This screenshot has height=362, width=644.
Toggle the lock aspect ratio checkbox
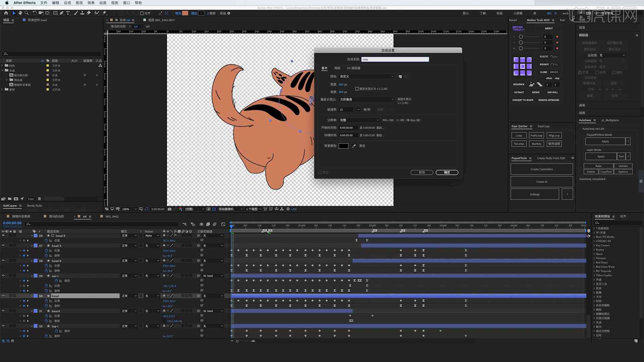point(357,89)
